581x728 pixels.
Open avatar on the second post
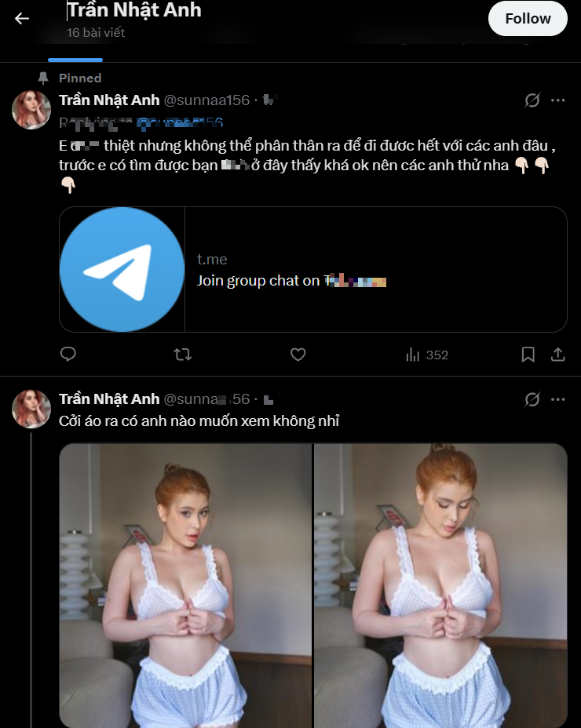click(x=31, y=409)
